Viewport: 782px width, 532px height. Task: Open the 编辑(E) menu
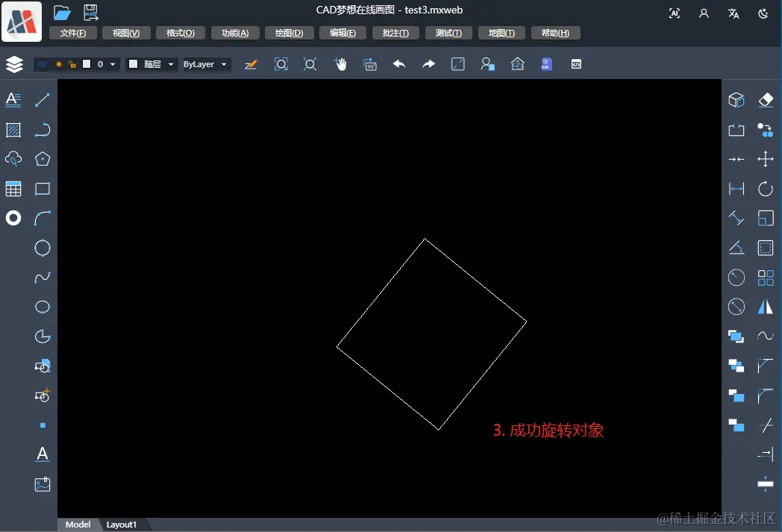pyautogui.click(x=343, y=33)
